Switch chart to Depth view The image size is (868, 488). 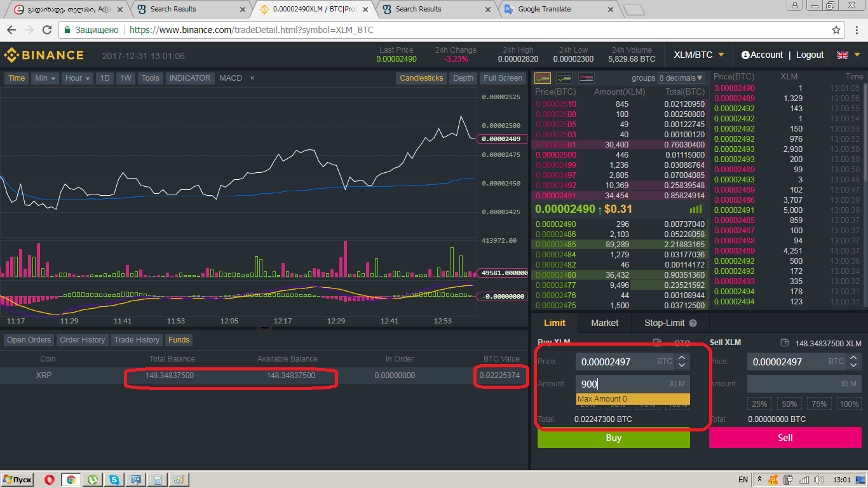(x=463, y=78)
